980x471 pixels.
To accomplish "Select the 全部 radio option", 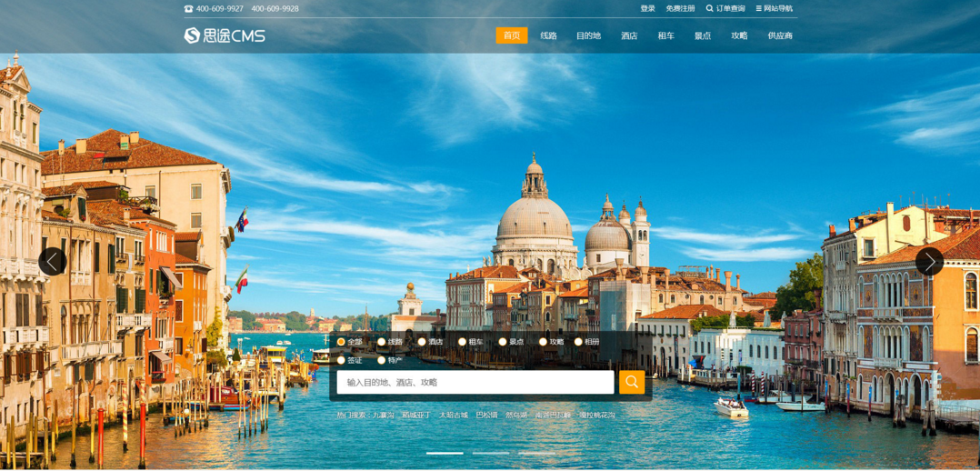I will click(342, 342).
